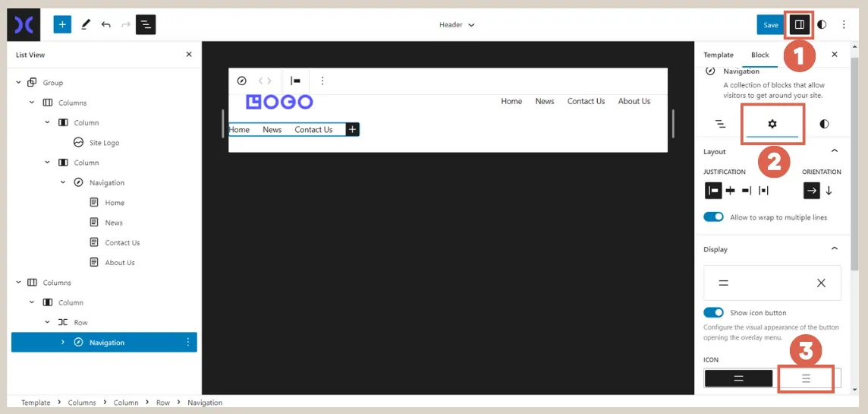Select the second Columns tree item
Image resolution: width=868 pixels, height=414 pixels.
(57, 283)
